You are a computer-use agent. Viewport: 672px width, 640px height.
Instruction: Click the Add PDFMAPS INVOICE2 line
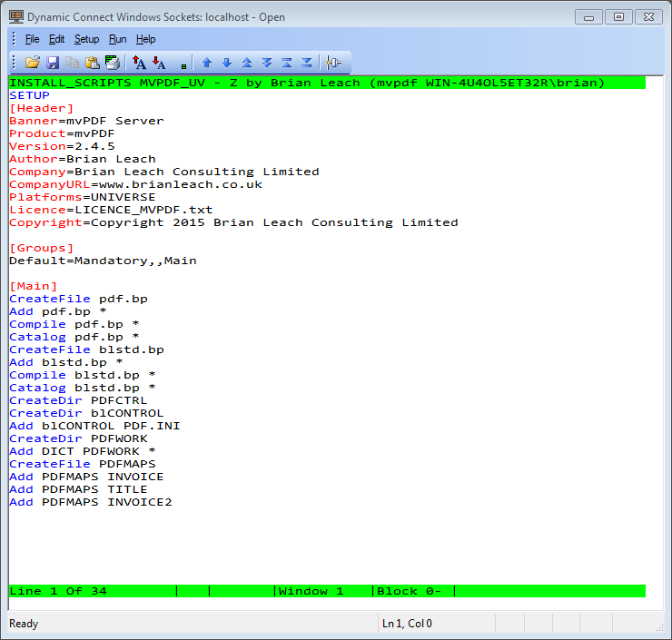(x=91, y=502)
